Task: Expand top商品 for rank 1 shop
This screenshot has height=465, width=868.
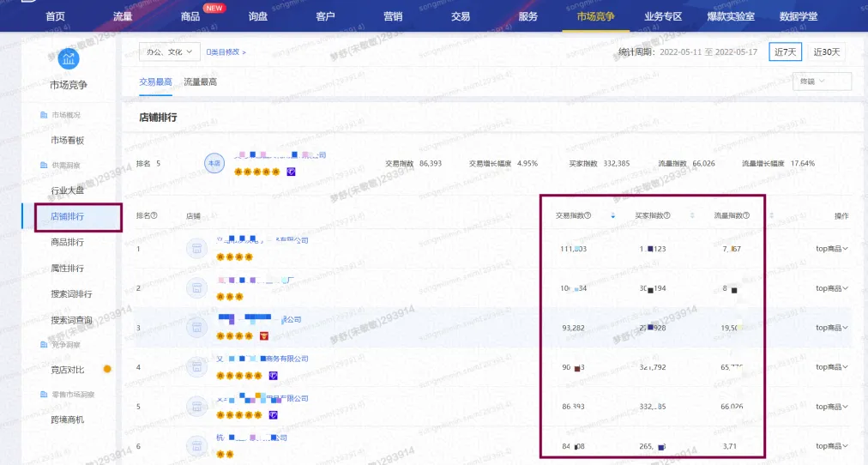Action: [x=832, y=250]
